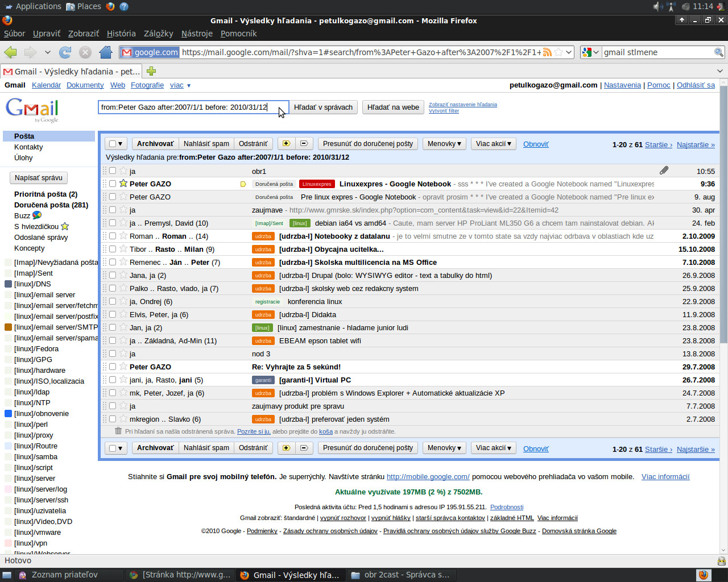Mark as important with top plus button

pos(286,144)
